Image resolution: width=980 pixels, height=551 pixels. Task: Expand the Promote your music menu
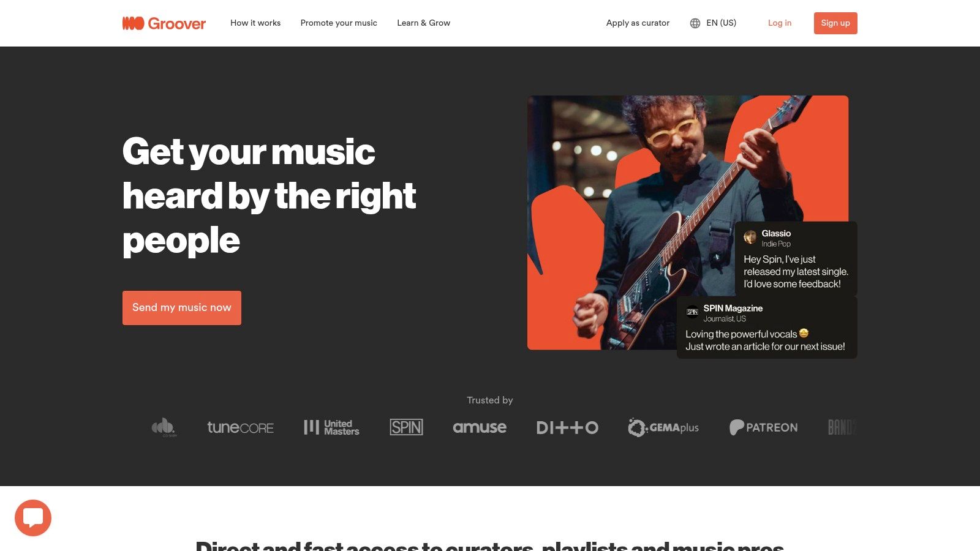click(339, 23)
